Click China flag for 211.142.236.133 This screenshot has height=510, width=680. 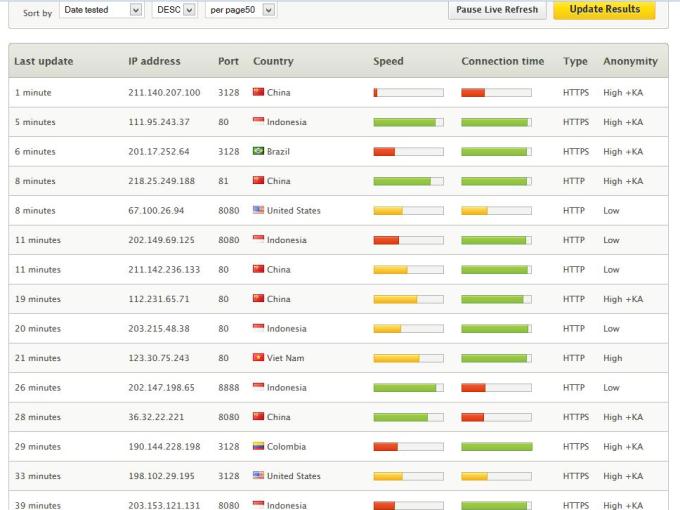(x=258, y=268)
